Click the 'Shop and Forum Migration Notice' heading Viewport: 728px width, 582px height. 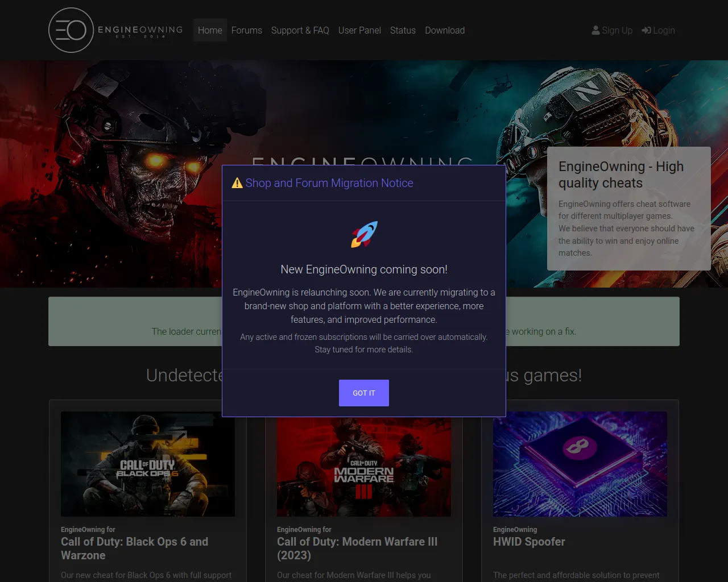pos(329,183)
